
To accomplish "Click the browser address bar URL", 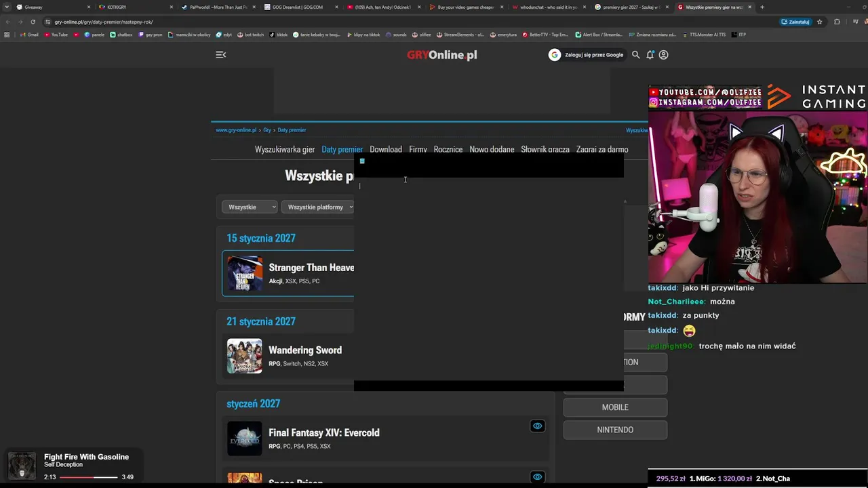I will tap(104, 22).
